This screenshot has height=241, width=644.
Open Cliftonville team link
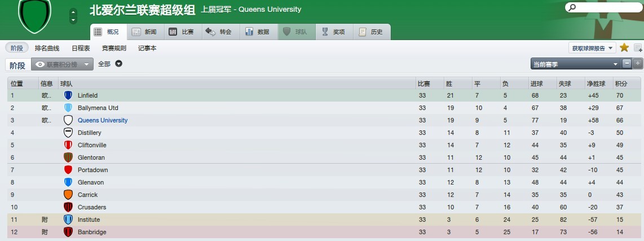[x=92, y=144]
